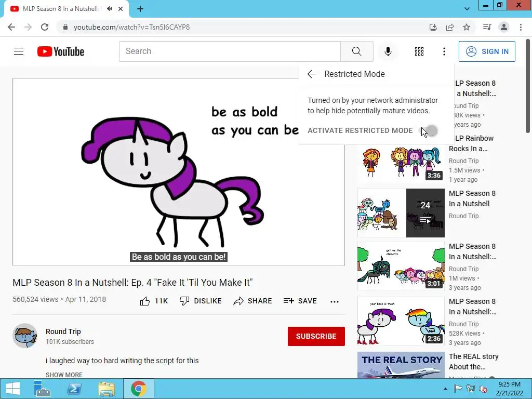Show hidden system tray icons arrow
Screen dimensions: 532x399
[x=445, y=389]
